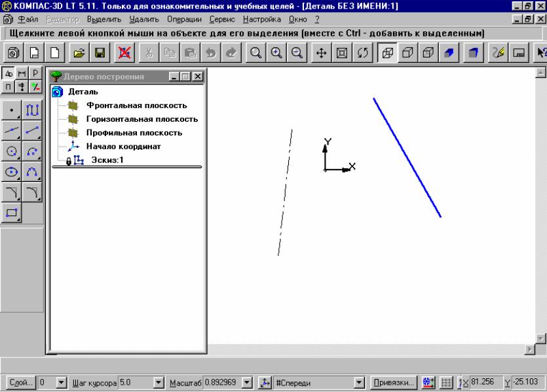Image resolution: width=547 pixels, height=392 pixels.
Task: Click the Zoom out minus magnifier
Action: pyautogui.click(x=297, y=53)
